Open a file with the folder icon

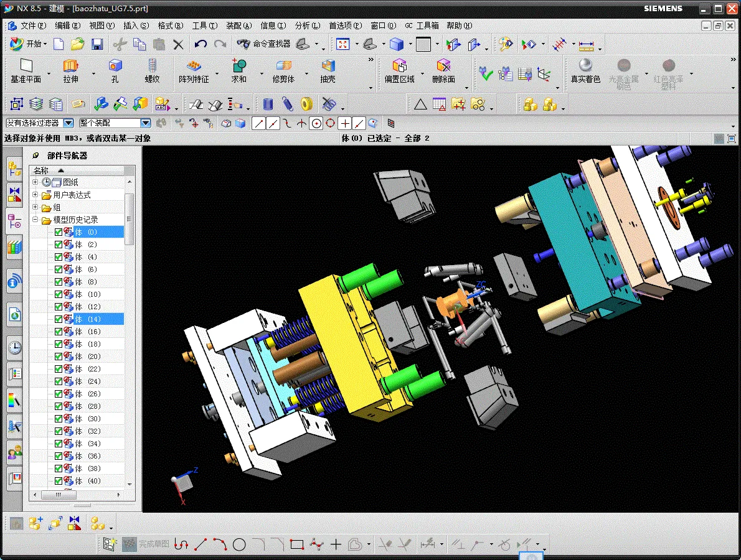pos(77,44)
